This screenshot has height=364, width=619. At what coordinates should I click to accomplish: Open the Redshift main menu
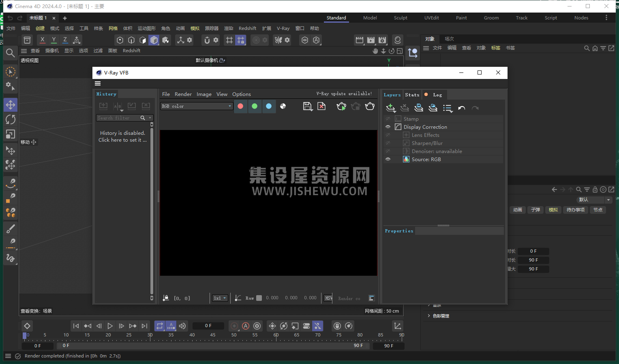coord(247,28)
